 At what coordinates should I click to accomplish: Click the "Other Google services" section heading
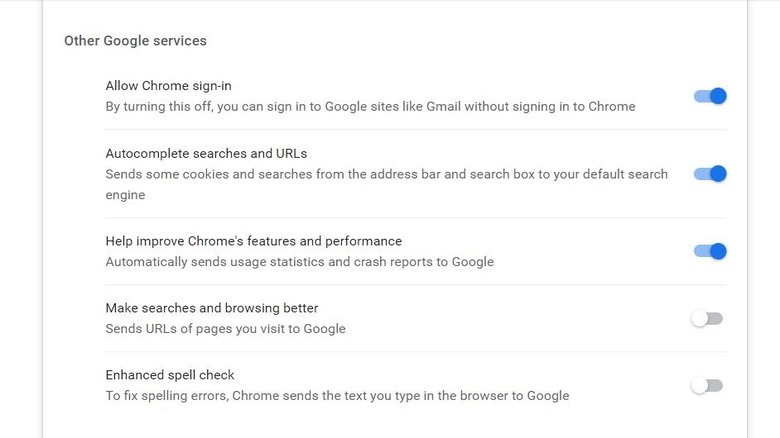[135, 41]
